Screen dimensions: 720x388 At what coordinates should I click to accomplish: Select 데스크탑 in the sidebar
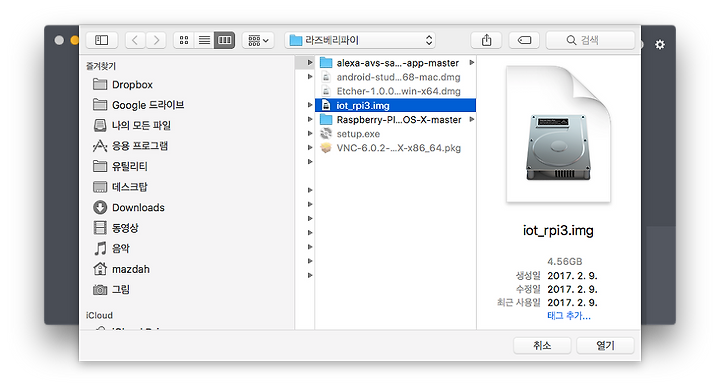point(129,187)
